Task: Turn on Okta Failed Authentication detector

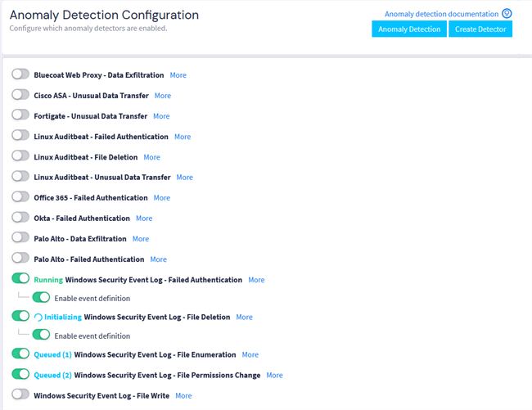Action: click(x=20, y=218)
